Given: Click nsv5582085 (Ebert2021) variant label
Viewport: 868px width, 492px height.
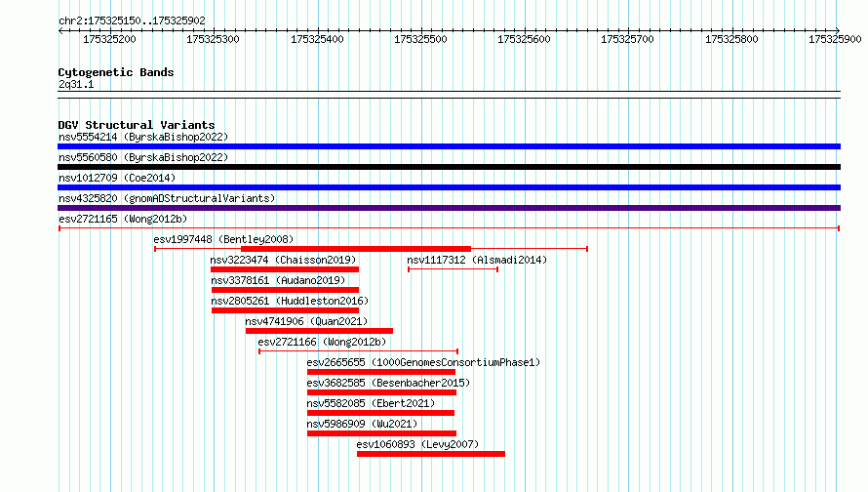Looking at the screenshot, I should [x=371, y=403].
